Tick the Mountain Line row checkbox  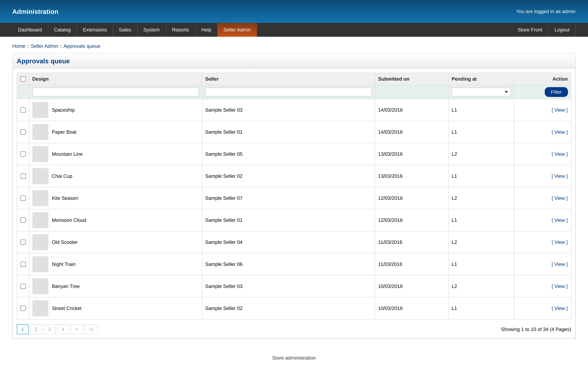click(23, 154)
